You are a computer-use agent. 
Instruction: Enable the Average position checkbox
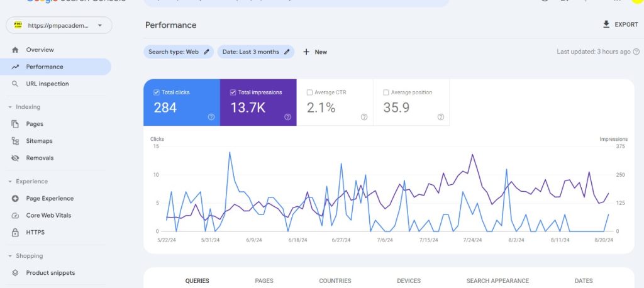coord(386,92)
